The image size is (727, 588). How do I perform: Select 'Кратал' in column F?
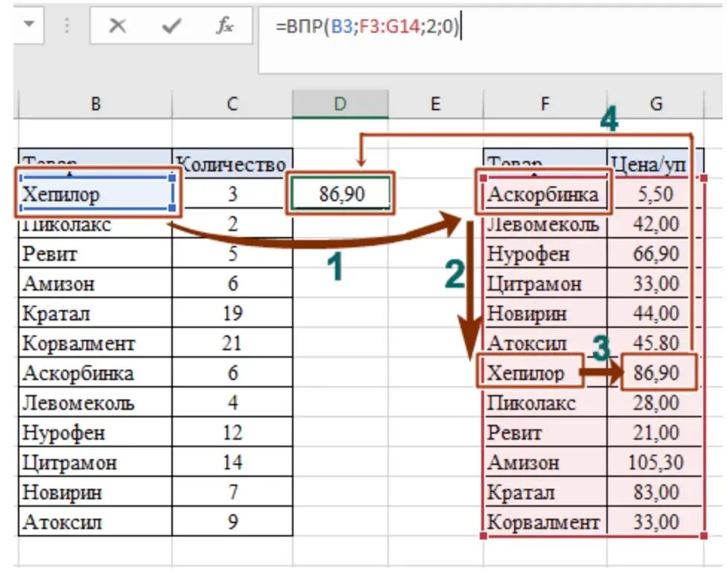point(545,492)
